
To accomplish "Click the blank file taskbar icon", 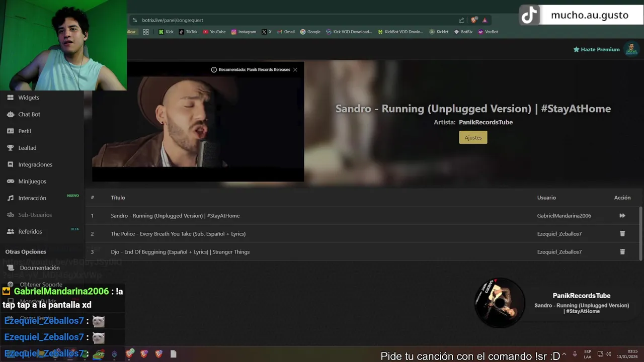I will tap(173, 354).
